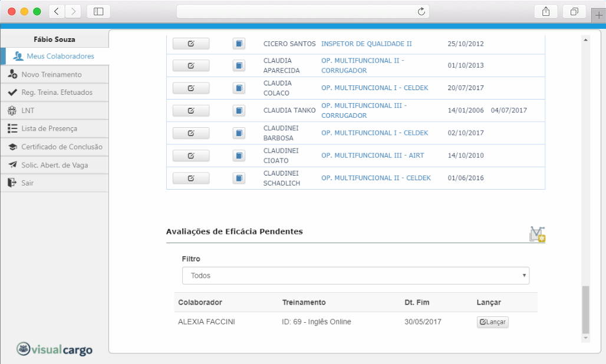
Task: Expand the browser tabs overview control
Action: pyautogui.click(x=574, y=11)
